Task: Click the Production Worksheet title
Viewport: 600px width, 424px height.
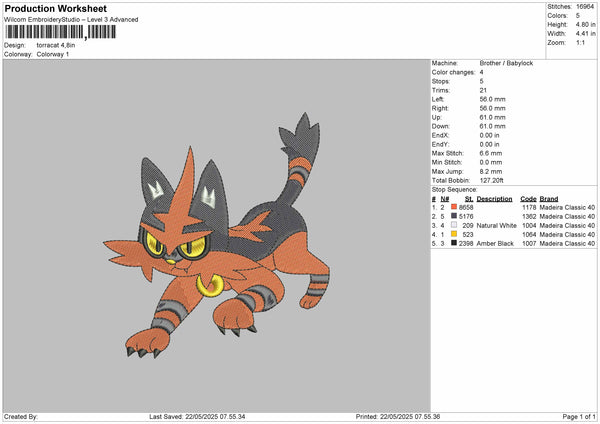Action: (56, 8)
